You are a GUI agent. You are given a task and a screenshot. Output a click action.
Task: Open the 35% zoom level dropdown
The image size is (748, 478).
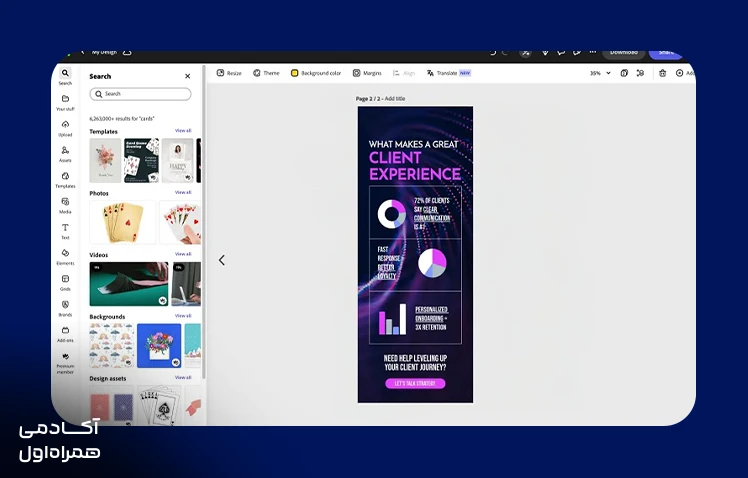click(x=600, y=73)
